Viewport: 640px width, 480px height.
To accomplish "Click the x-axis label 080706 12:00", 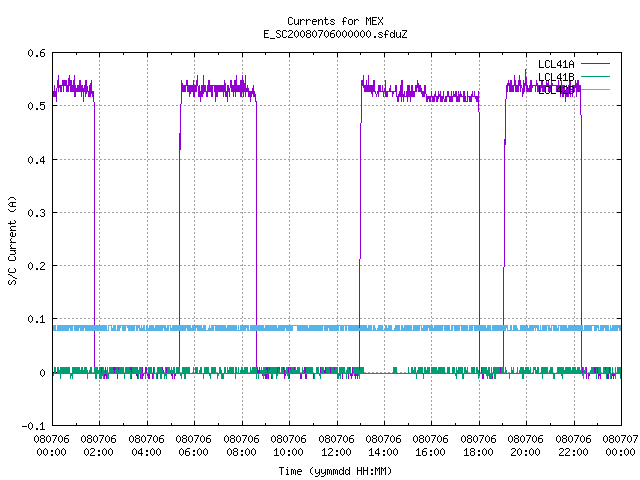I will click(336, 446).
